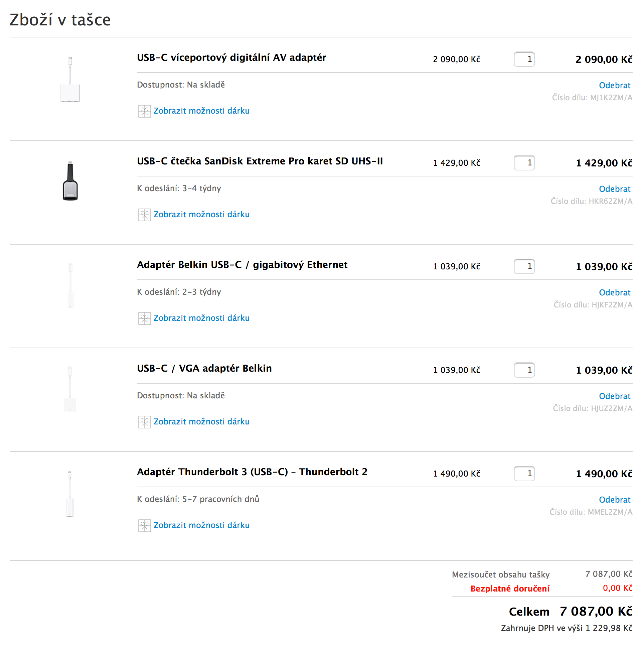Click gift icon for USB-C víceportový AV adaptér
Image resolution: width=644 pixels, height=645 pixels.
tap(144, 111)
